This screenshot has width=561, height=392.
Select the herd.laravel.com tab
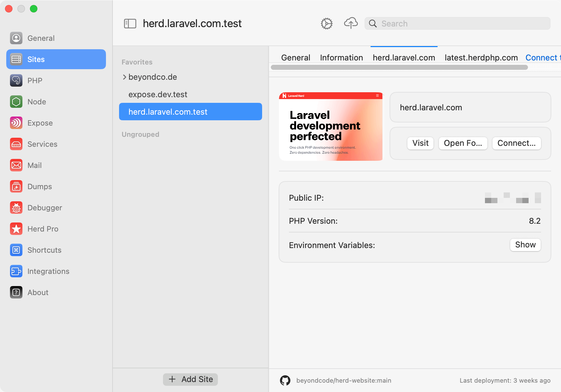[404, 58]
